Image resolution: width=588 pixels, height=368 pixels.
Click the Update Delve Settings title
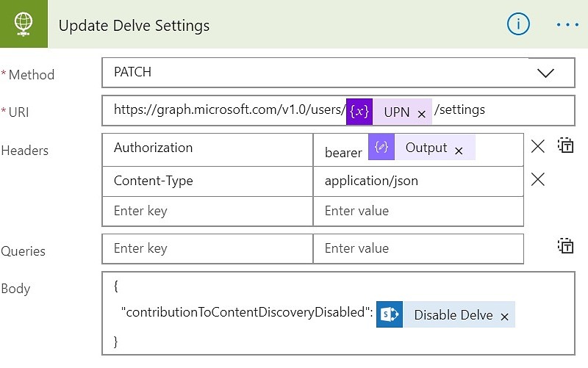(x=135, y=26)
